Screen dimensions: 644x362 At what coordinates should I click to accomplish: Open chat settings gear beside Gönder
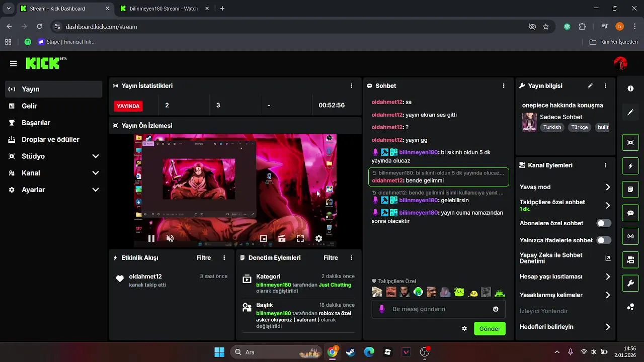coord(464,329)
